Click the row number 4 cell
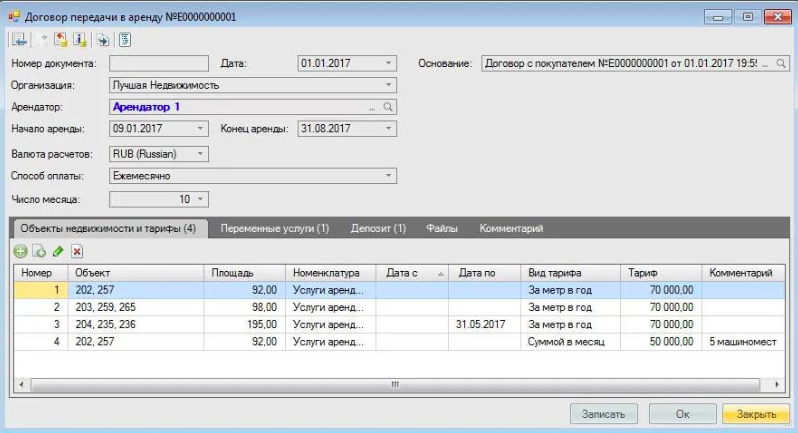This screenshot has width=798, height=433. click(x=41, y=342)
